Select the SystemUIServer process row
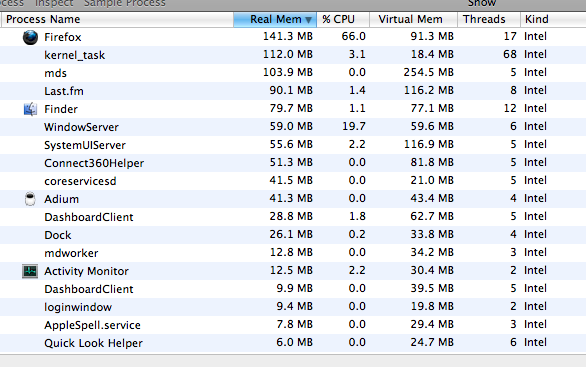The height and width of the screenshot is (367, 586). point(293,145)
